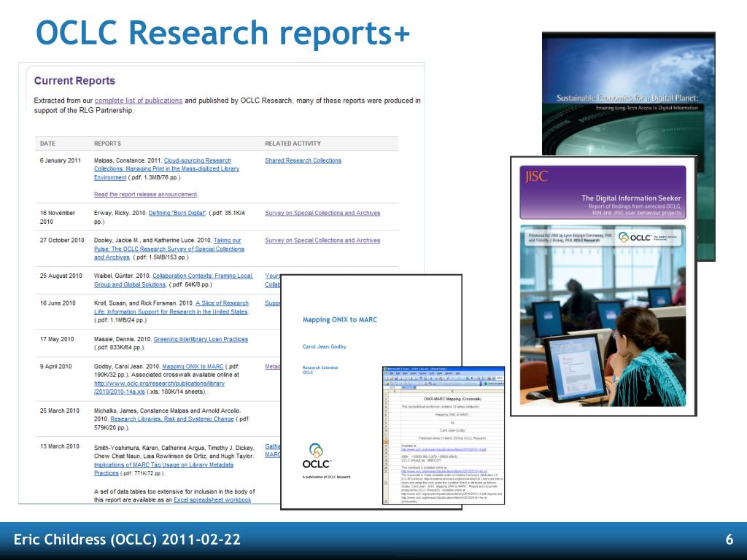Click OCLC logo on Digital Information Seeker cover
Image resolution: width=747 pixels, height=560 pixels.
pyautogui.click(x=635, y=237)
